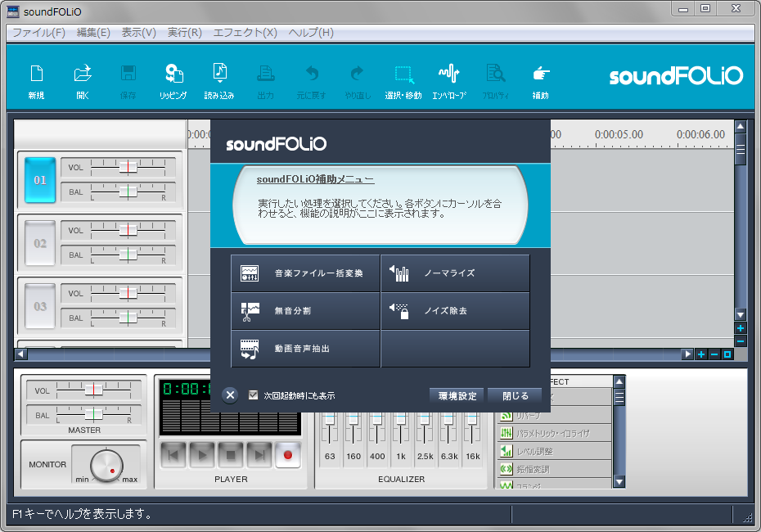The width and height of the screenshot is (761, 532).
Task: Select the リバーブ effect
Action: coord(554,416)
